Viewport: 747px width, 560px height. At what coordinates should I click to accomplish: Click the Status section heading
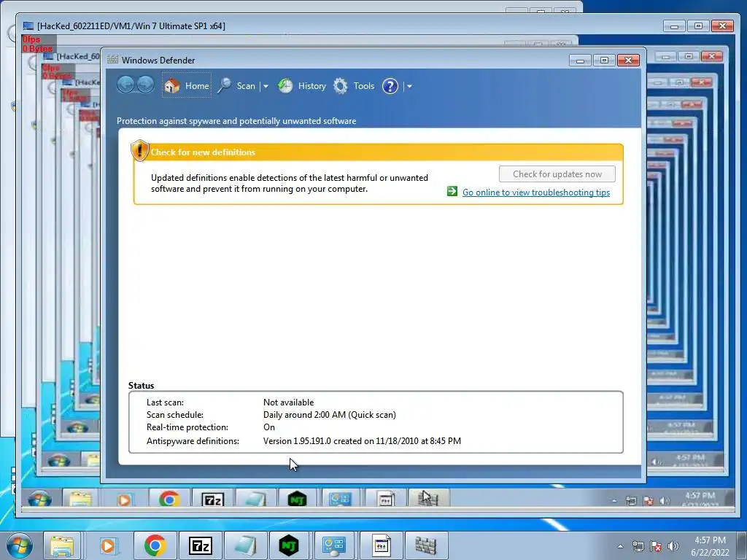pyautogui.click(x=141, y=386)
